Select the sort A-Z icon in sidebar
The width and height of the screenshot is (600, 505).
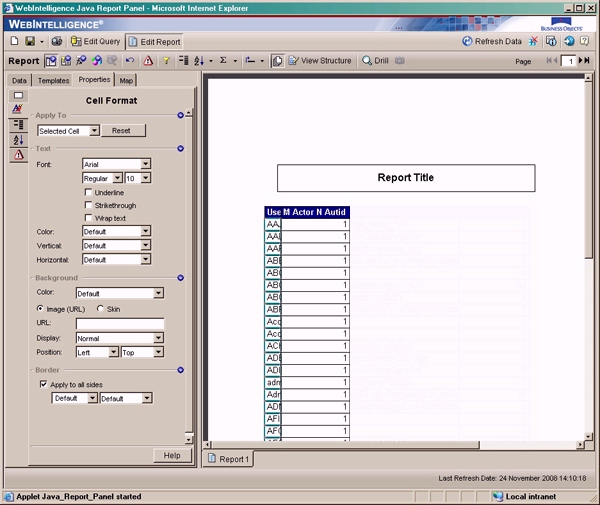pyautogui.click(x=18, y=140)
